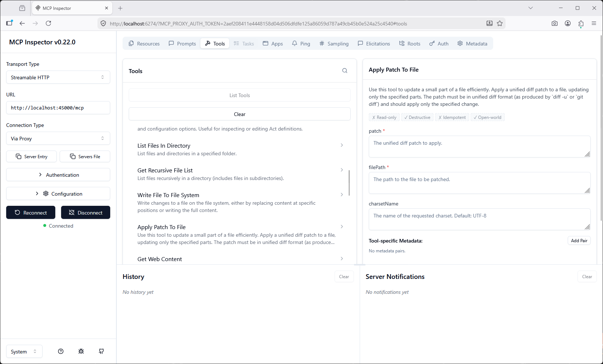Expand the Configuration section

click(58, 193)
